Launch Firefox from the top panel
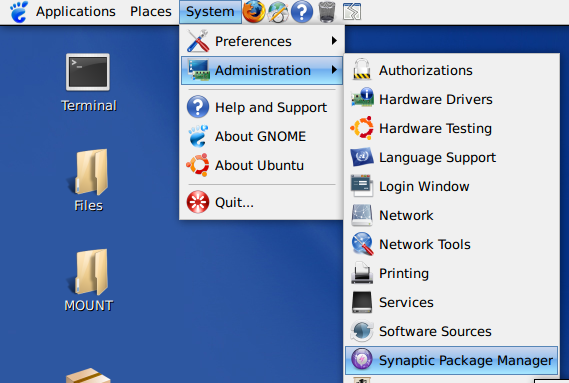This screenshot has width=569, height=383. pos(254,12)
